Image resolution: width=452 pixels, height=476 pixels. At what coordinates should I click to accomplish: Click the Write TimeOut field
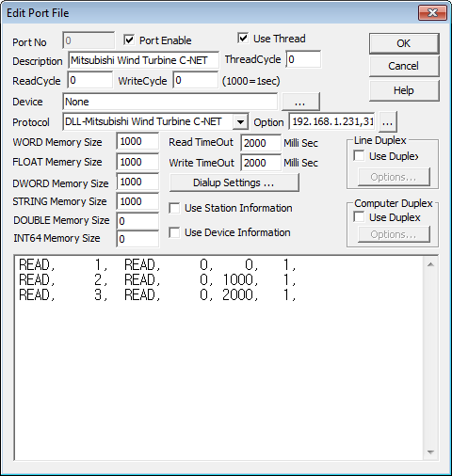tap(261, 163)
